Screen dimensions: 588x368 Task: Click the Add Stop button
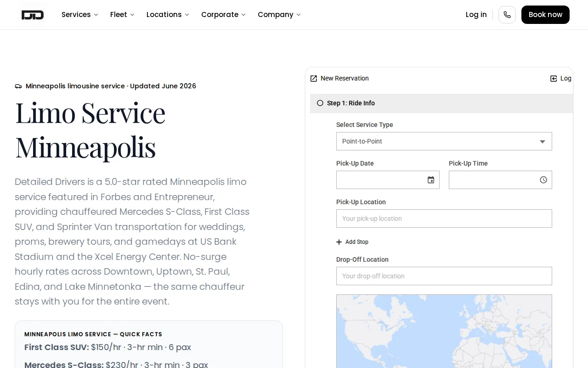pyautogui.click(x=352, y=242)
